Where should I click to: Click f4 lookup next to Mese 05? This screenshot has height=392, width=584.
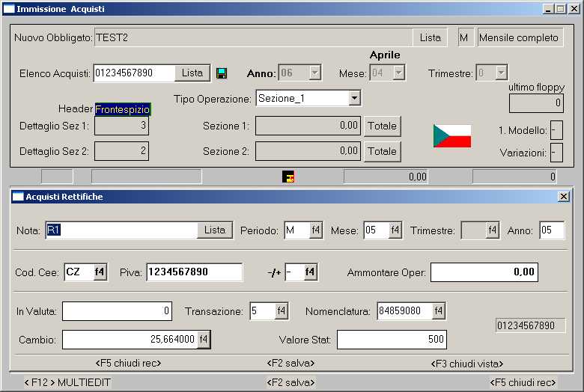tap(395, 230)
